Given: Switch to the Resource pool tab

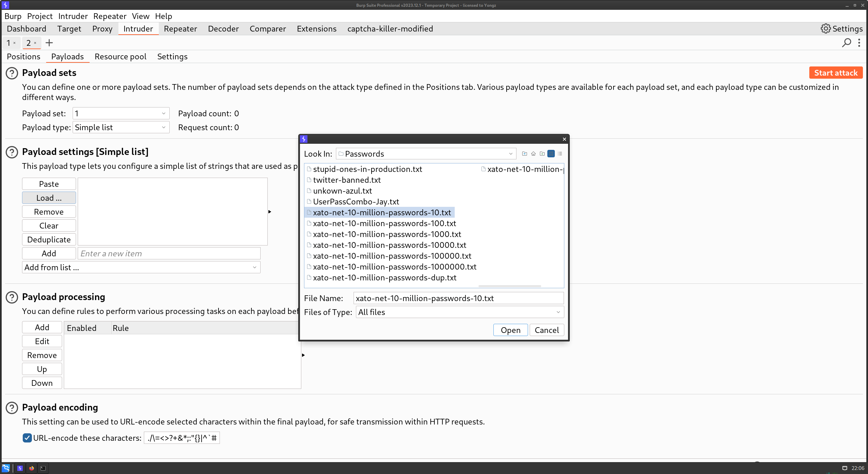Looking at the screenshot, I should (x=120, y=57).
